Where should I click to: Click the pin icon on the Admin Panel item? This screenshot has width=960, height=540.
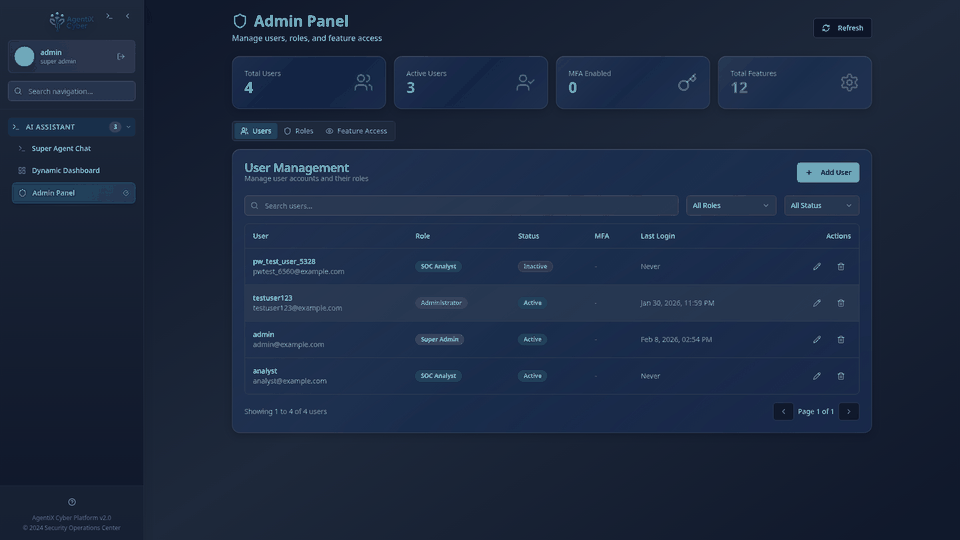coord(126,193)
